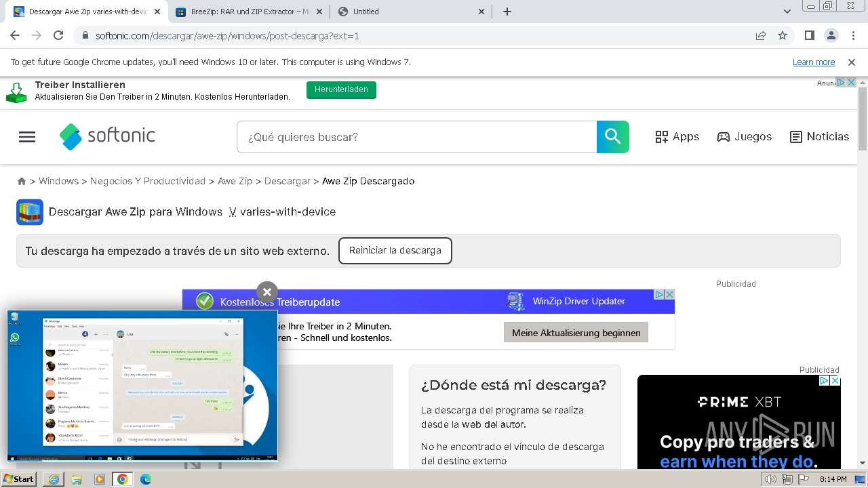Expand the tab search chevron
This screenshot has width=868, height=488.
(x=787, y=12)
